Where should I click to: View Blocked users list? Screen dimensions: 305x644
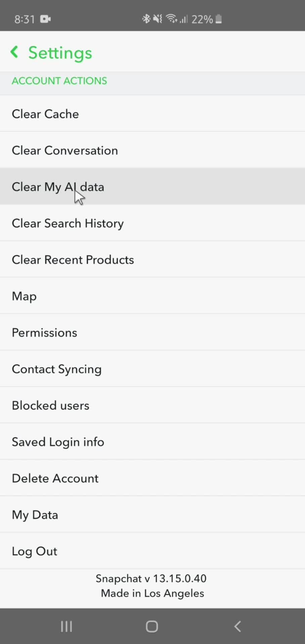tap(50, 405)
